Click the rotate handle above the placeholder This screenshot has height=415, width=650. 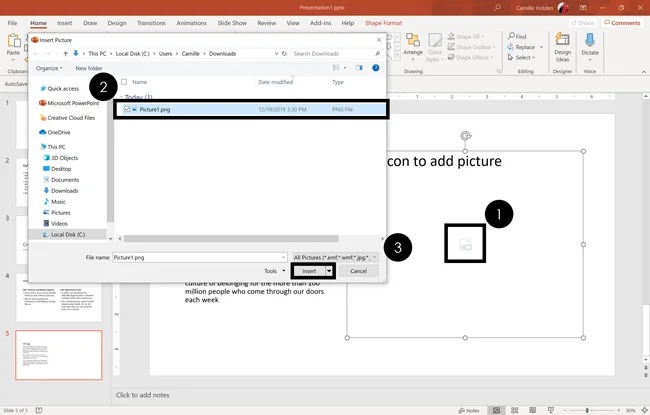click(466, 136)
